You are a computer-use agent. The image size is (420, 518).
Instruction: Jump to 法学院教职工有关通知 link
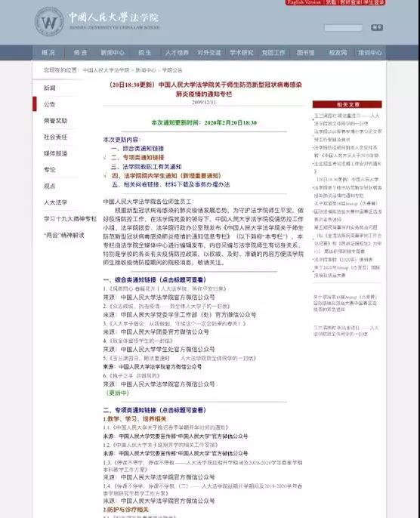click(x=152, y=166)
